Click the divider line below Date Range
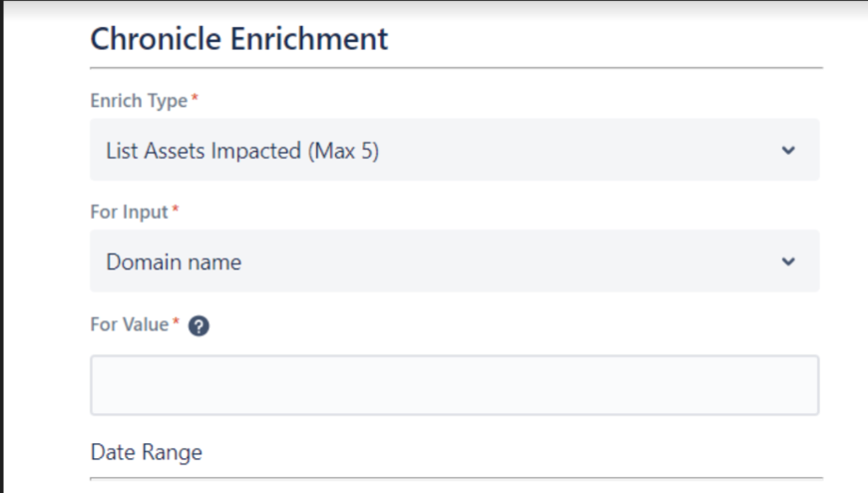Screen dimensions: 868x493 coord(456,478)
